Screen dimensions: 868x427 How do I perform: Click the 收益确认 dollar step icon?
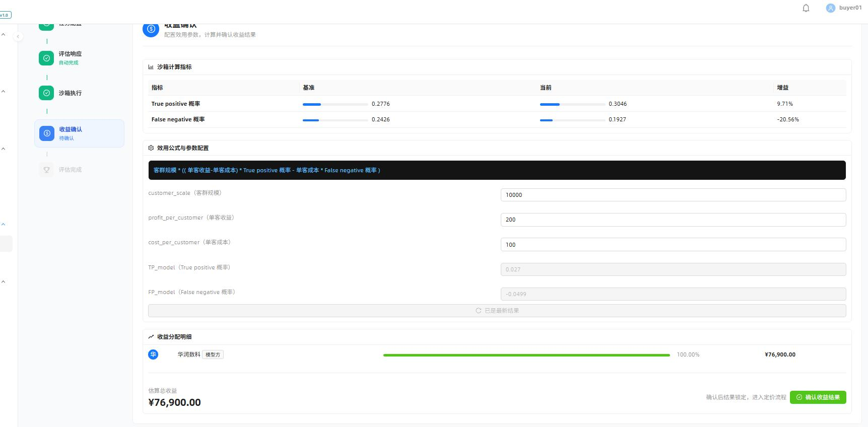[47, 133]
